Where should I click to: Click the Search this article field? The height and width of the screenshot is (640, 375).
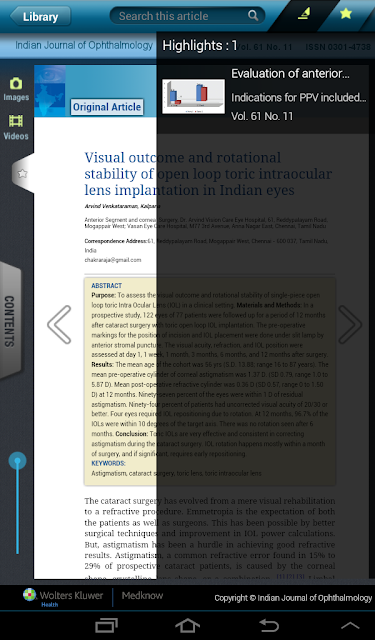(187, 16)
